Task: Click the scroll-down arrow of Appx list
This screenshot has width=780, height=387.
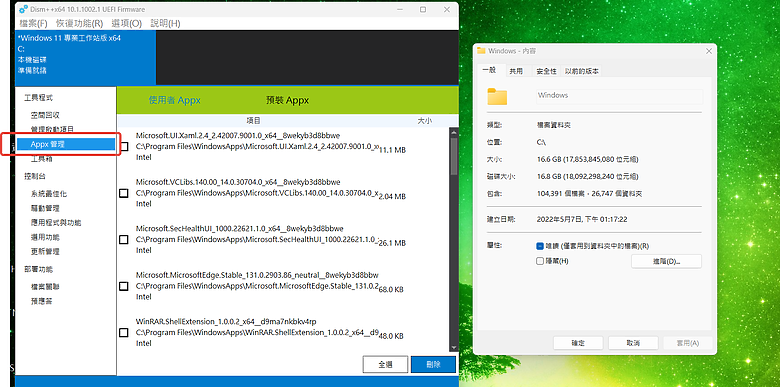Action: click(453, 348)
